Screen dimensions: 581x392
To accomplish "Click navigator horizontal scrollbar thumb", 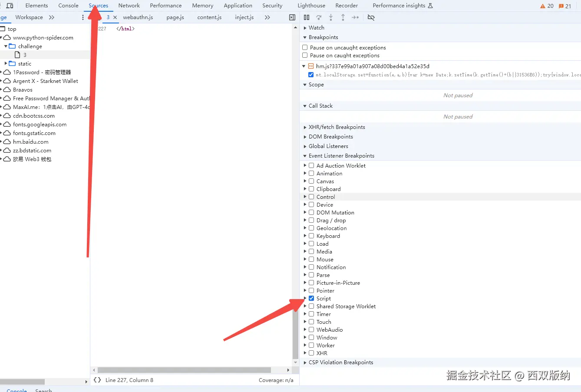I will (22, 382).
